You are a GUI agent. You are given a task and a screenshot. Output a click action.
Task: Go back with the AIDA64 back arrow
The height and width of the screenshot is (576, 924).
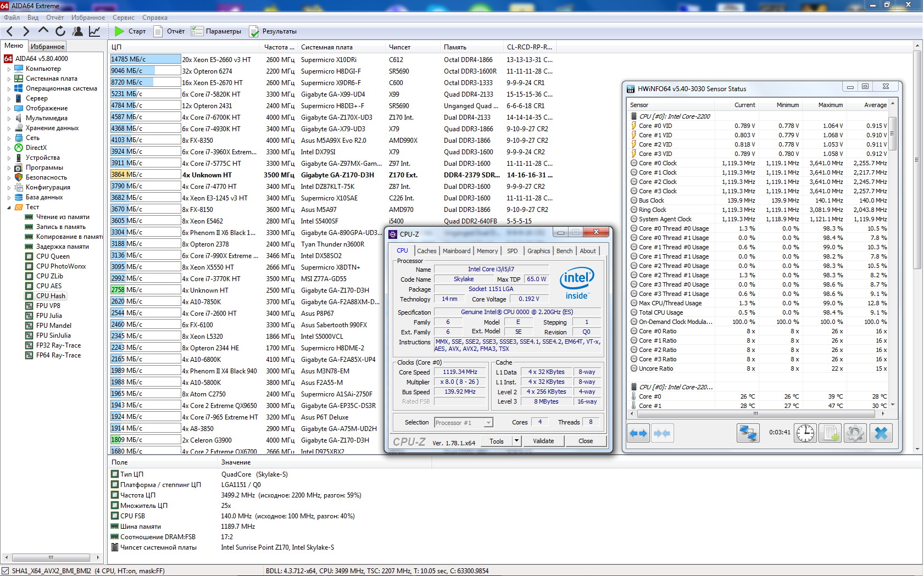(10, 31)
